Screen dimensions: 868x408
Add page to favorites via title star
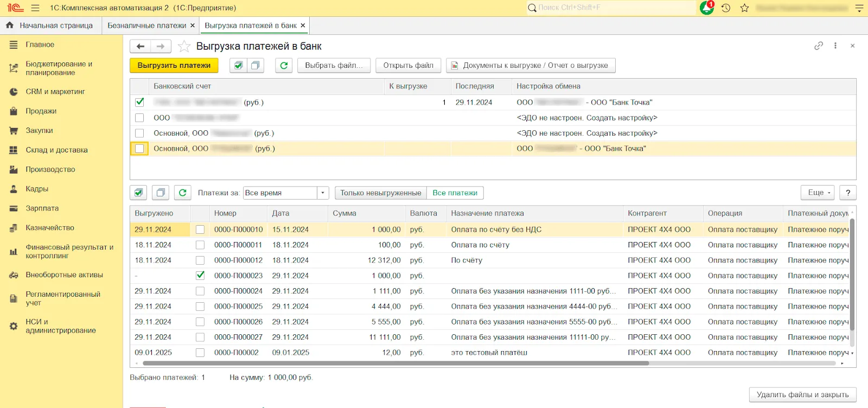[184, 47]
